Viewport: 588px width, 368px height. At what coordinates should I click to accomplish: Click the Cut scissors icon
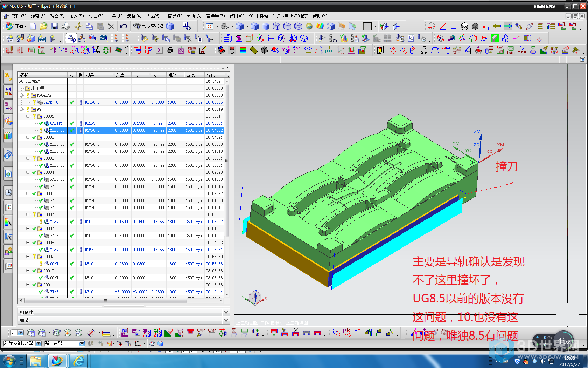click(x=78, y=26)
